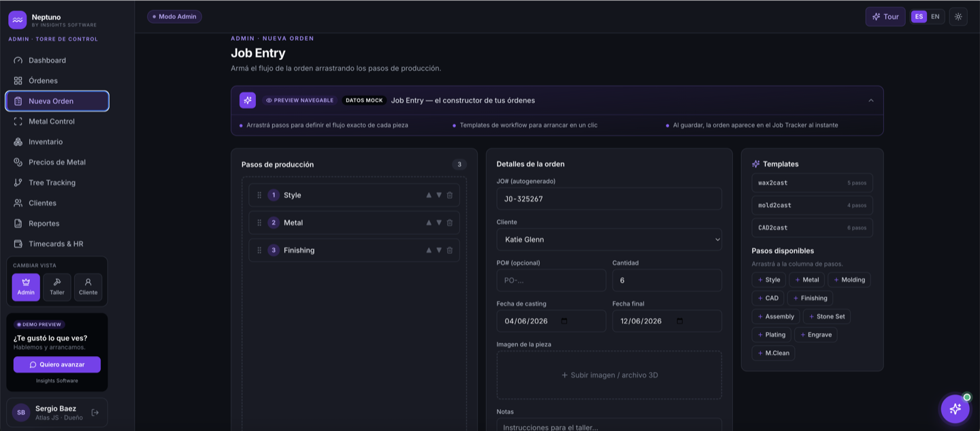Select the CAD2cast template
980x431 pixels.
(812, 227)
